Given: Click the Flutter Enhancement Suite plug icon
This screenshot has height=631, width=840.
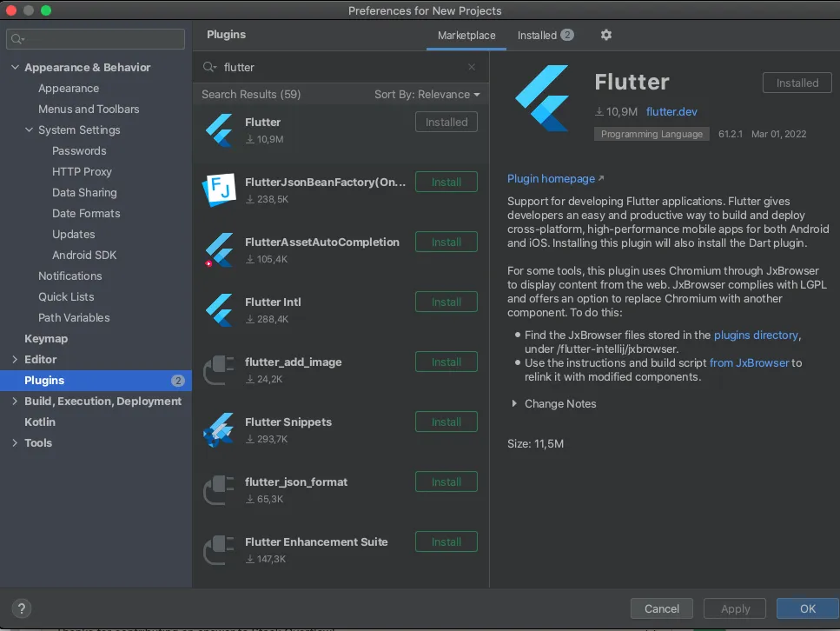Looking at the screenshot, I should [219, 550].
